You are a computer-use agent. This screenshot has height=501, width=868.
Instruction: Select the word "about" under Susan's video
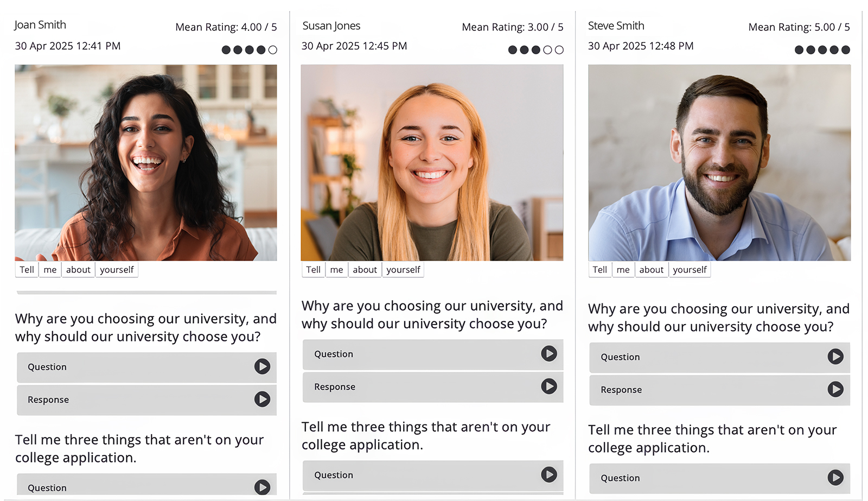point(365,270)
